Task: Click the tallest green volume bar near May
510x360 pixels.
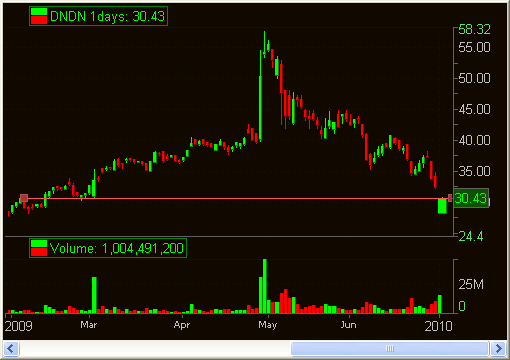Action: [265, 286]
